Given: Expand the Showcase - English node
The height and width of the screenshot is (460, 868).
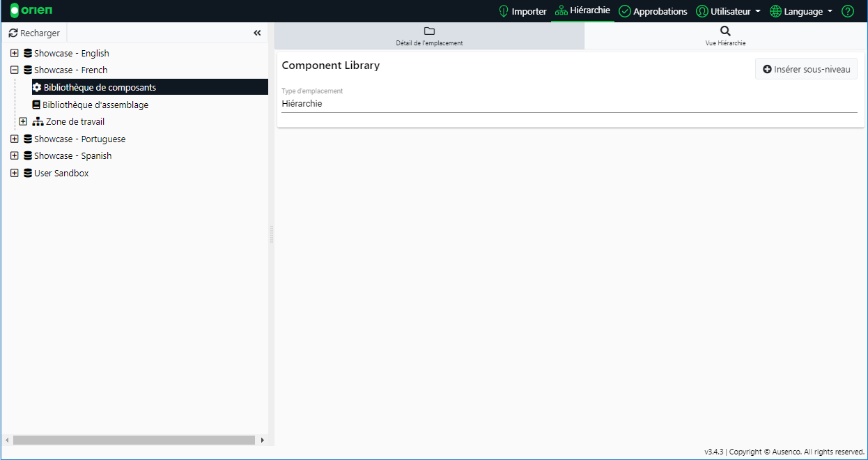Looking at the screenshot, I should [14, 54].
